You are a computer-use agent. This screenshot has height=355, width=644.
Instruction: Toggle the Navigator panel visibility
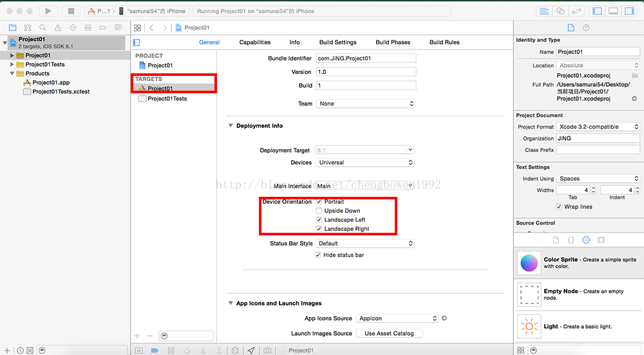click(x=597, y=11)
